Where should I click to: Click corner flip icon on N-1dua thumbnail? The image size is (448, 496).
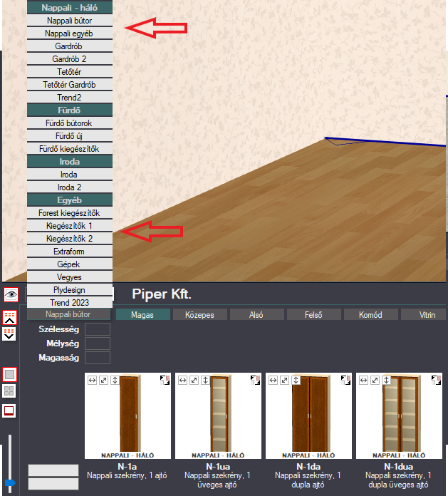pyautogui.click(x=437, y=381)
